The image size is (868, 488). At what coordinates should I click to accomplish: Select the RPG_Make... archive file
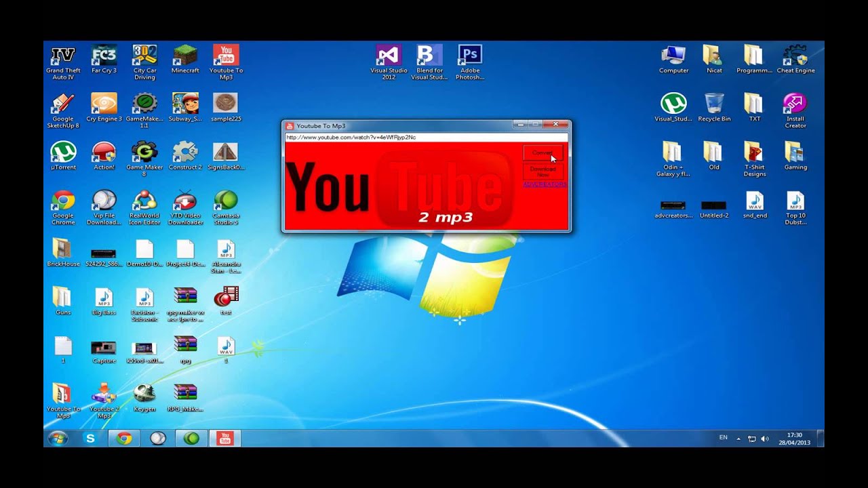[185, 397]
